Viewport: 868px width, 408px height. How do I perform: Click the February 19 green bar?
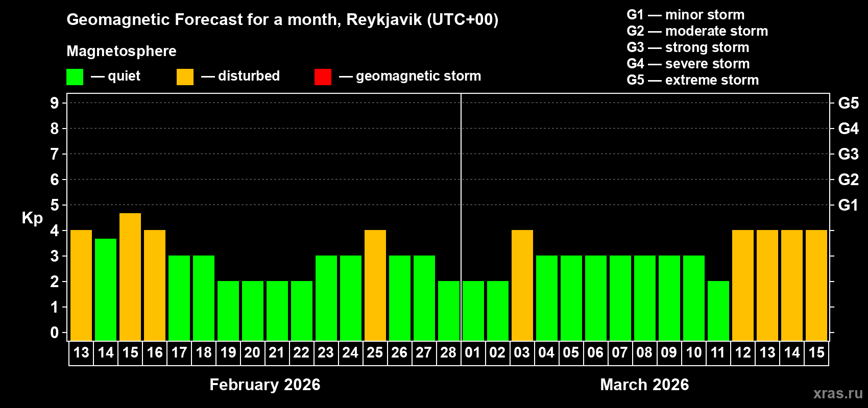point(228,311)
